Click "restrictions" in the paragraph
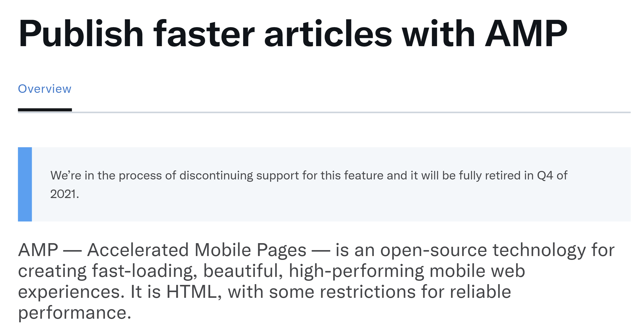The image size is (644, 329). coord(368,292)
